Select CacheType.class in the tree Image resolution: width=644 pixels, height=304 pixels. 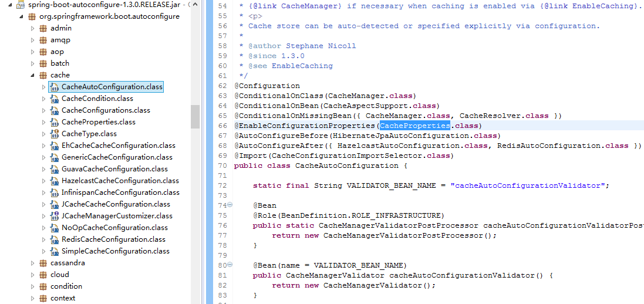(89, 134)
